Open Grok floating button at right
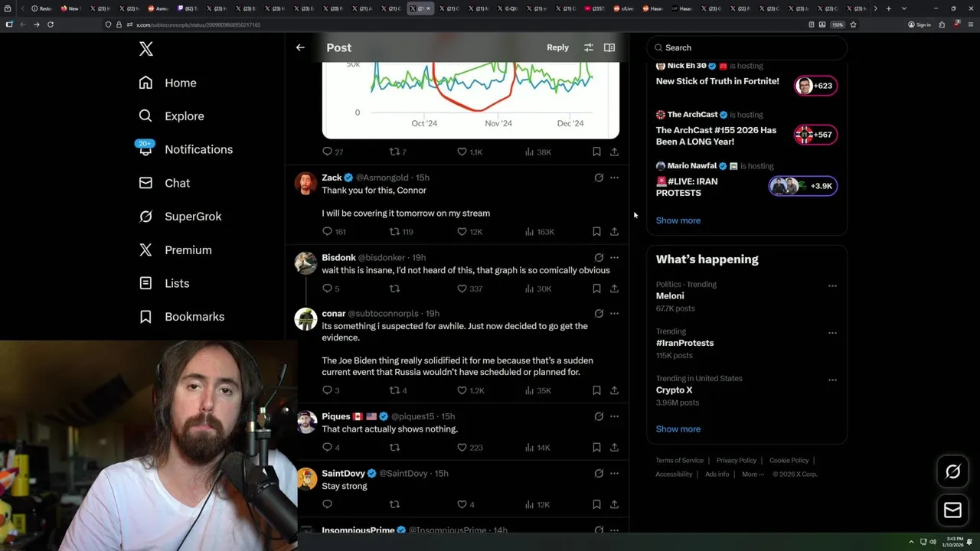 [x=952, y=472]
